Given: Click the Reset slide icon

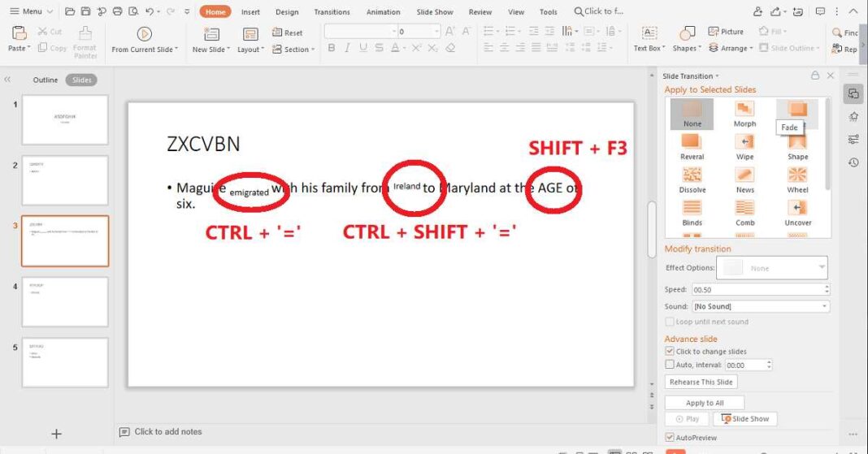Looking at the screenshot, I should (277, 32).
